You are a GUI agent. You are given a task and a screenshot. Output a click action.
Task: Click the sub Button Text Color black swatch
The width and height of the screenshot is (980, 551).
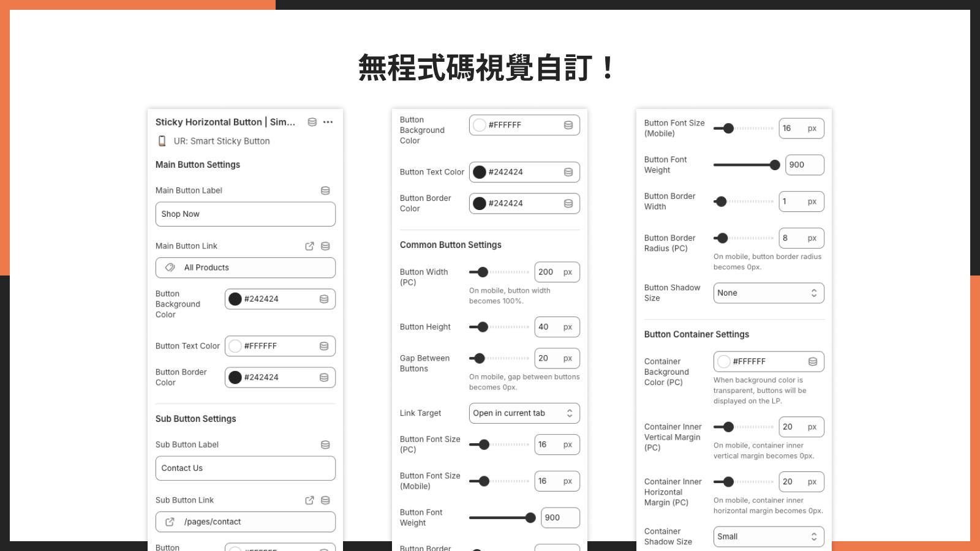coord(480,172)
